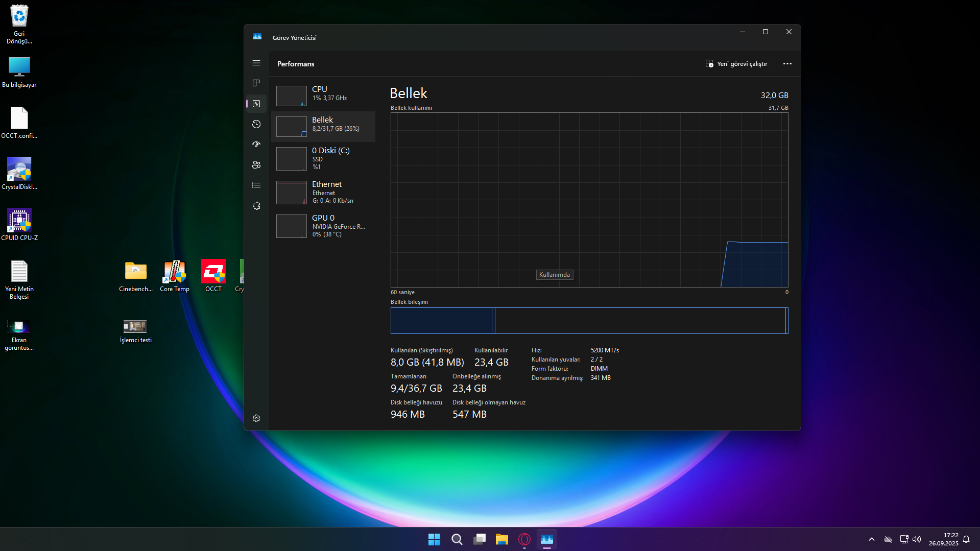The width and height of the screenshot is (980, 551).
Task: Click the 946 MB Disk belleği havuzu value
Action: pyautogui.click(x=408, y=414)
